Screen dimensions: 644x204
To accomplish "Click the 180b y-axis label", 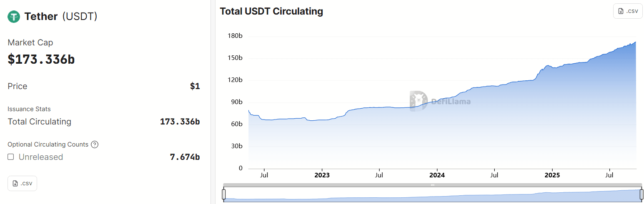I will point(235,36).
